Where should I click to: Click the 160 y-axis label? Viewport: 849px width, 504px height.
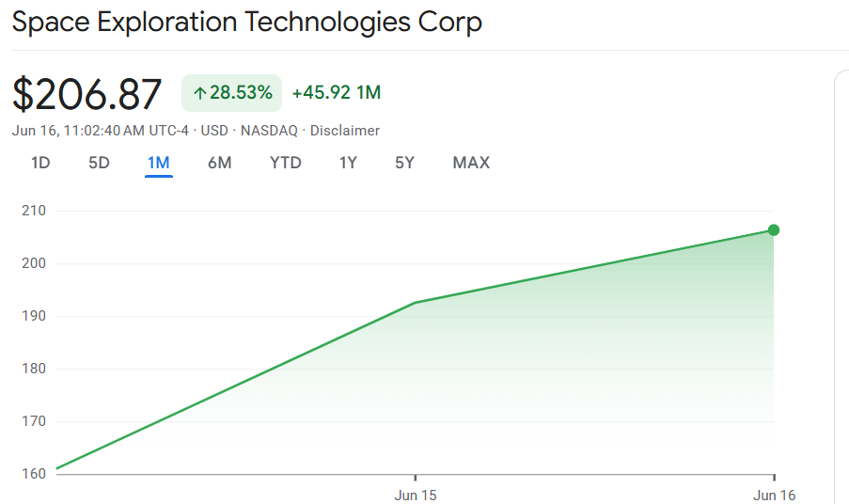tap(34, 474)
